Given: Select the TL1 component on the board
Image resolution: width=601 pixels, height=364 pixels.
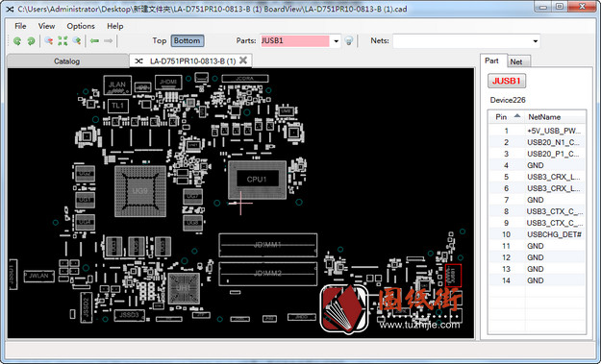Looking at the screenshot, I should [x=118, y=106].
